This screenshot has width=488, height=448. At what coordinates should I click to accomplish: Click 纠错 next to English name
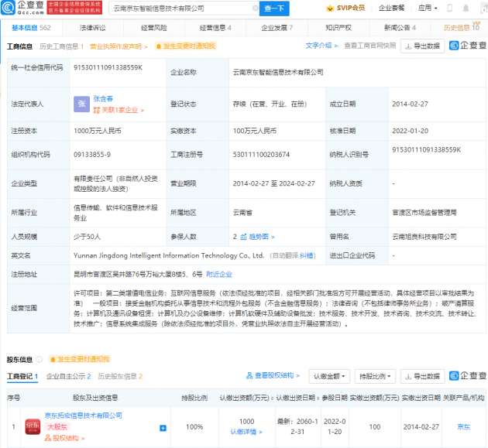click(x=306, y=255)
